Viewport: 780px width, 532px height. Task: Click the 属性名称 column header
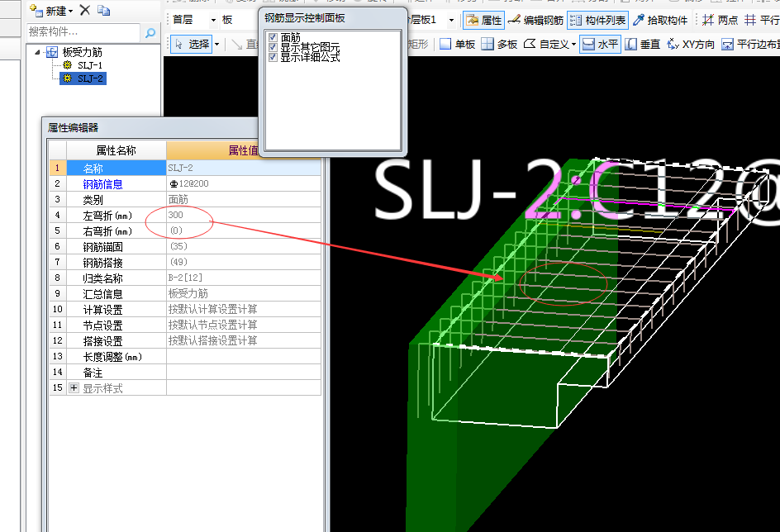(x=117, y=150)
